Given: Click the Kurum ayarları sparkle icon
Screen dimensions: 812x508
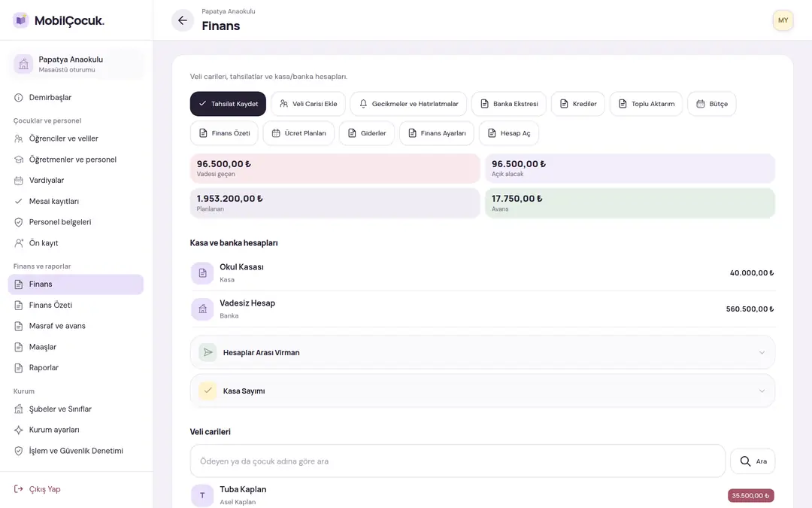Looking at the screenshot, I should click(19, 430).
